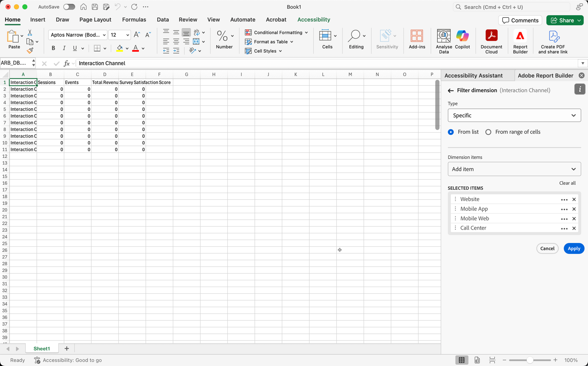The image size is (588, 366).
Task: Select the Sheet1 sheet tab
Action: click(x=42, y=349)
